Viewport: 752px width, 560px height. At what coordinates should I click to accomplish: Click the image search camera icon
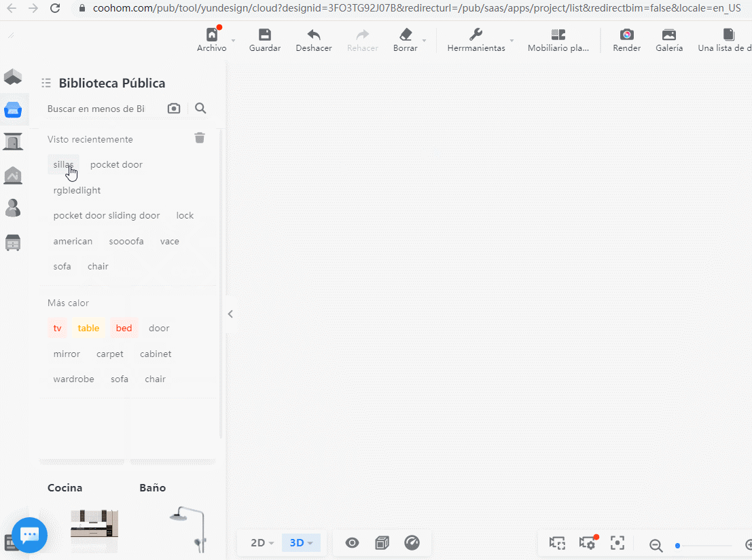(174, 109)
